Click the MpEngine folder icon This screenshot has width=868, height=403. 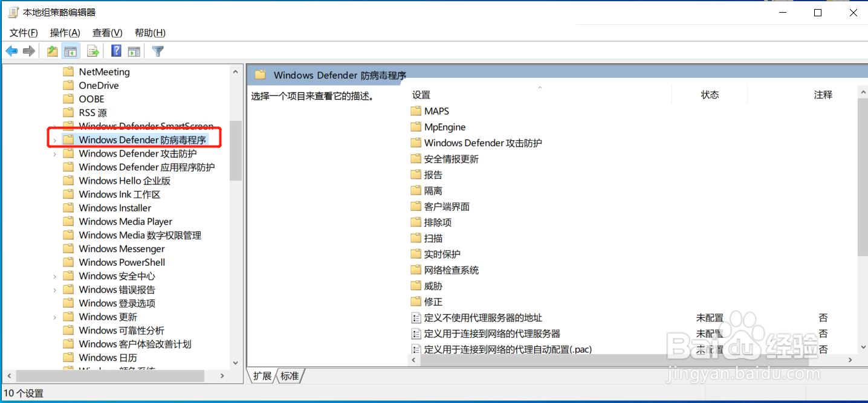(416, 127)
